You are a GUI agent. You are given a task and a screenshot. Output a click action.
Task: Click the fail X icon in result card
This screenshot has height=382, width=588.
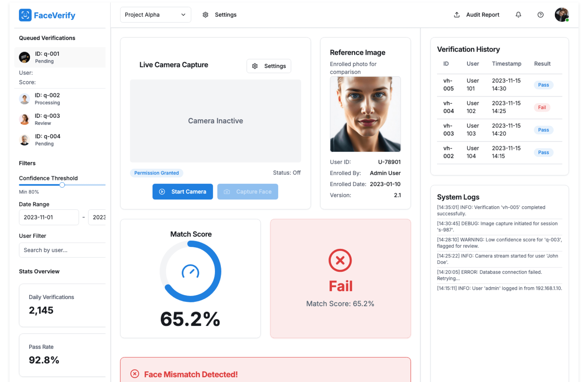click(x=340, y=260)
